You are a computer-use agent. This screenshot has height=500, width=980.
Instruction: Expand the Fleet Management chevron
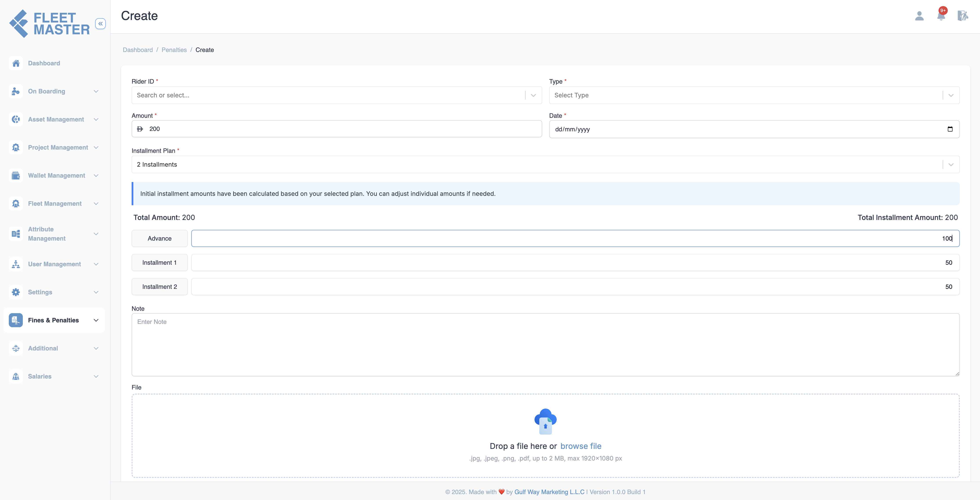point(96,204)
